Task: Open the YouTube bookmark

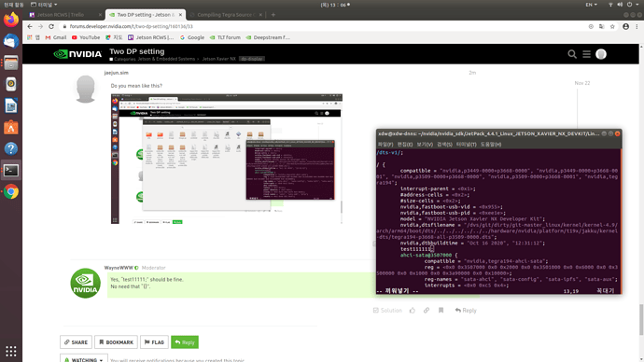Action: click(86, 37)
